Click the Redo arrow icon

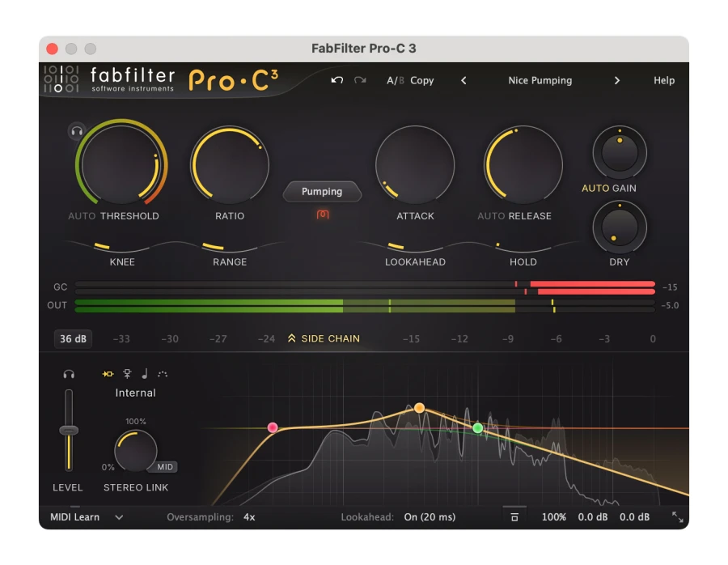click(x=360, y=80)
